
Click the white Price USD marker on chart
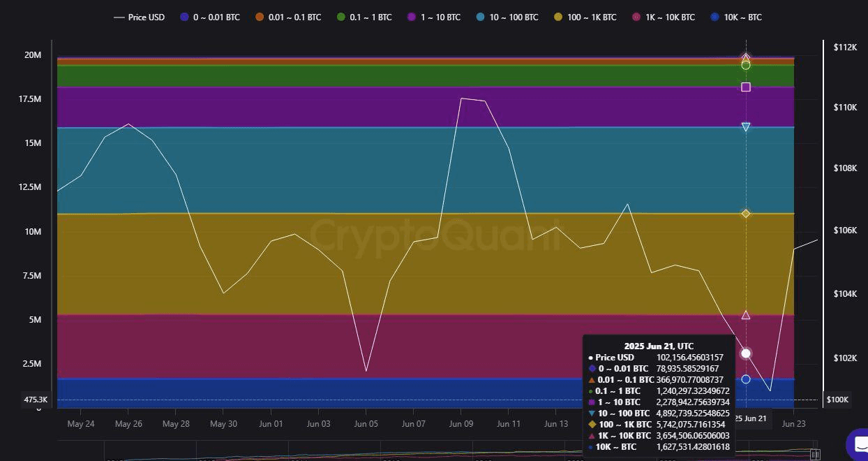click(x=746, y=353)
